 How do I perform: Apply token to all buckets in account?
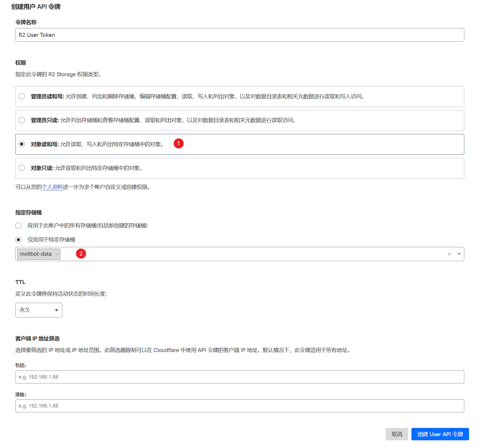[18, 225]
